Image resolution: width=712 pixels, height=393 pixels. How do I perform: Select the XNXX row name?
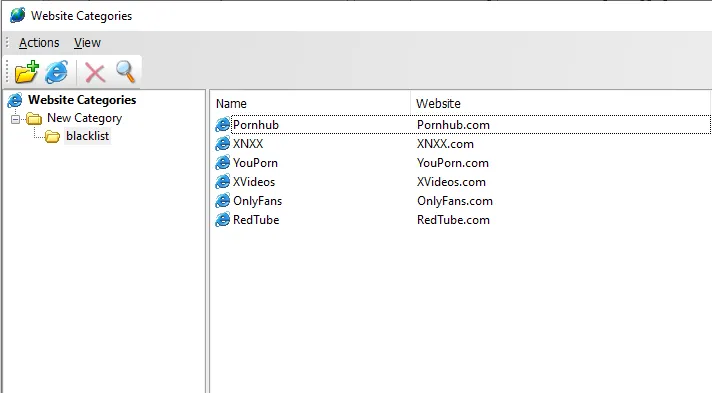248,144
